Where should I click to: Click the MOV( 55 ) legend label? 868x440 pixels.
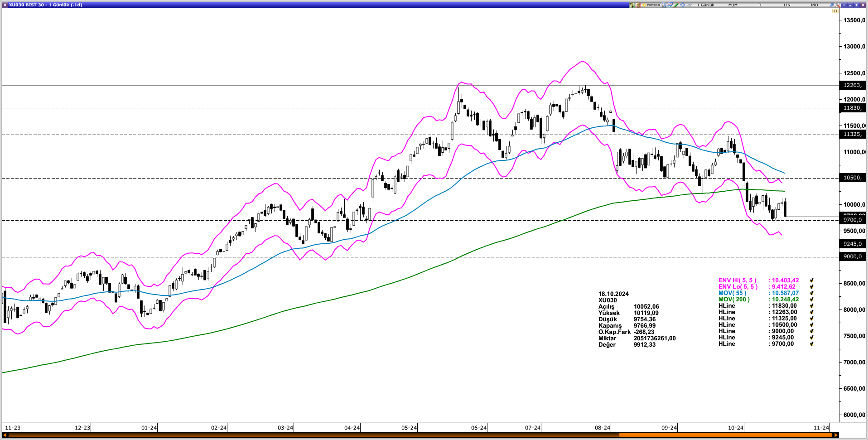click(732, 293)
